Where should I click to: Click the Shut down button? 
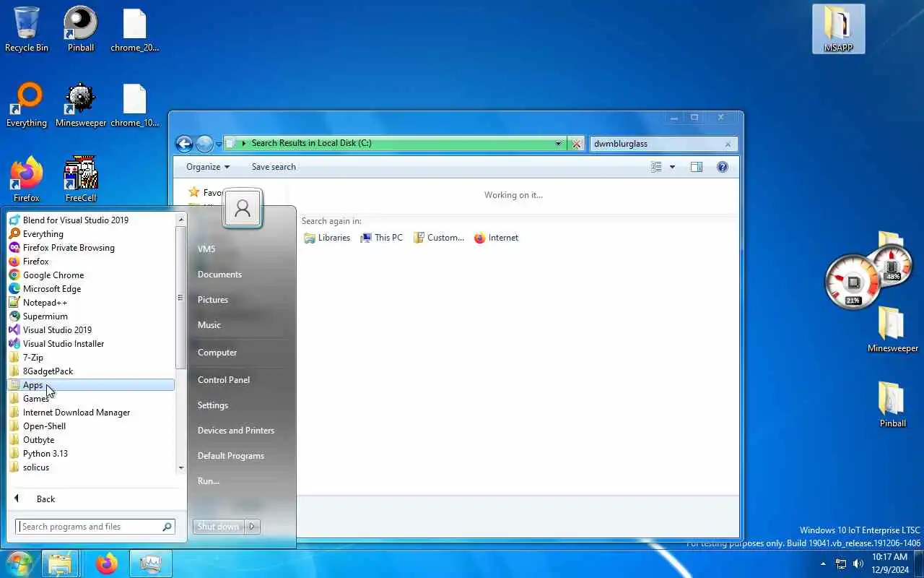218,527
